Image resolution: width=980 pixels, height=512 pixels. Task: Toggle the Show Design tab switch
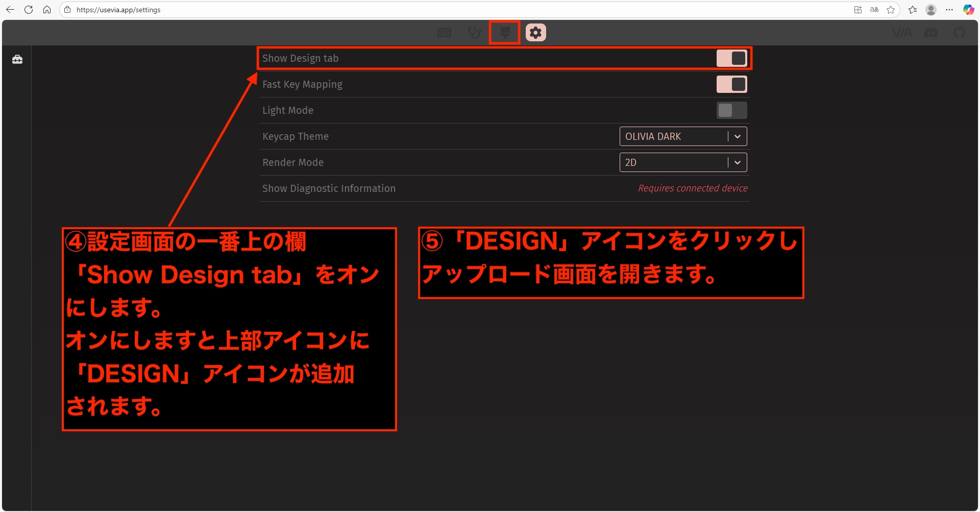[x=731, y=58]
